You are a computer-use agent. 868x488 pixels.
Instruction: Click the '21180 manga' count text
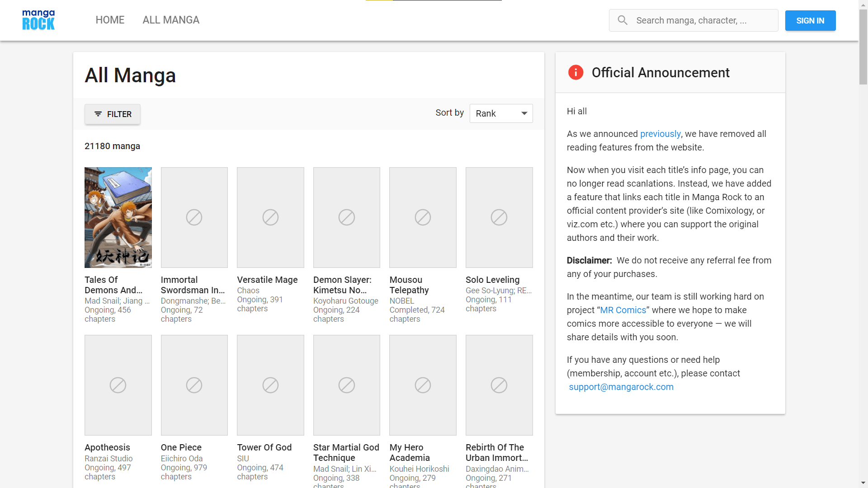pyautogui.click(x=112, y=146)
